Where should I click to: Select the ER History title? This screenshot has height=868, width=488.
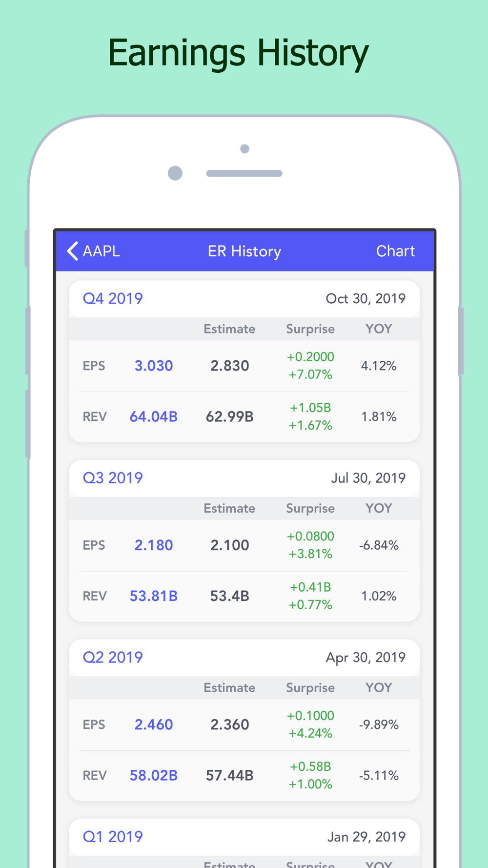click(244, 251)
